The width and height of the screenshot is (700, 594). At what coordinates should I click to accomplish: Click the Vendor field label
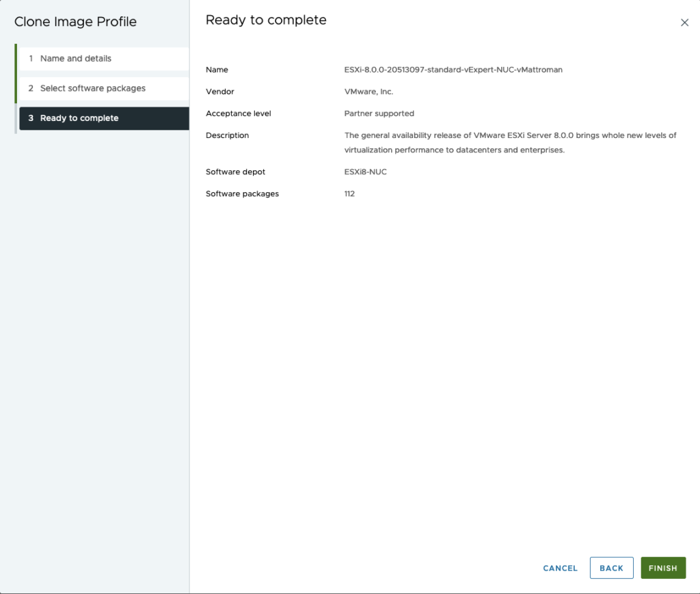coord(220,92)
